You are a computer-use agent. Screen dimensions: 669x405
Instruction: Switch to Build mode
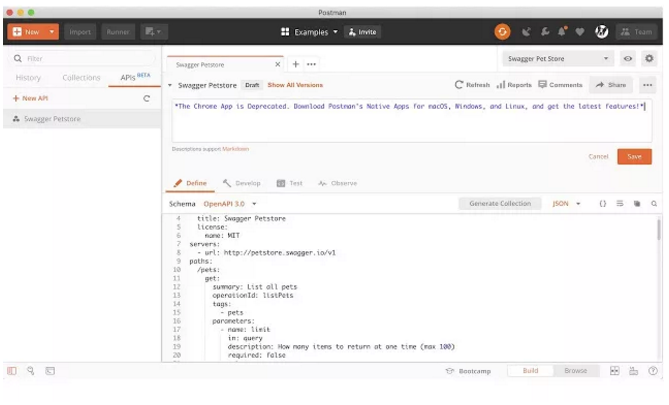(x=530, y=371)
